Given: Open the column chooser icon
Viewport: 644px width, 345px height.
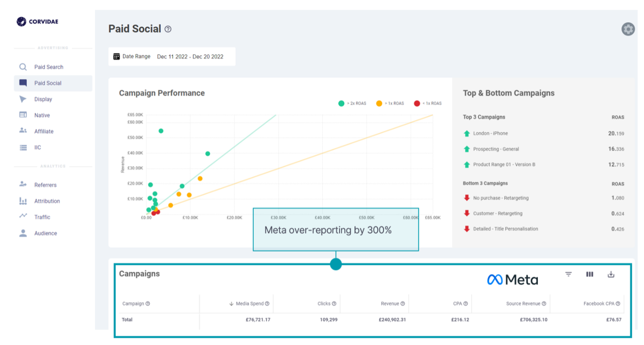Looking at the screenshot, I should 590,274.
